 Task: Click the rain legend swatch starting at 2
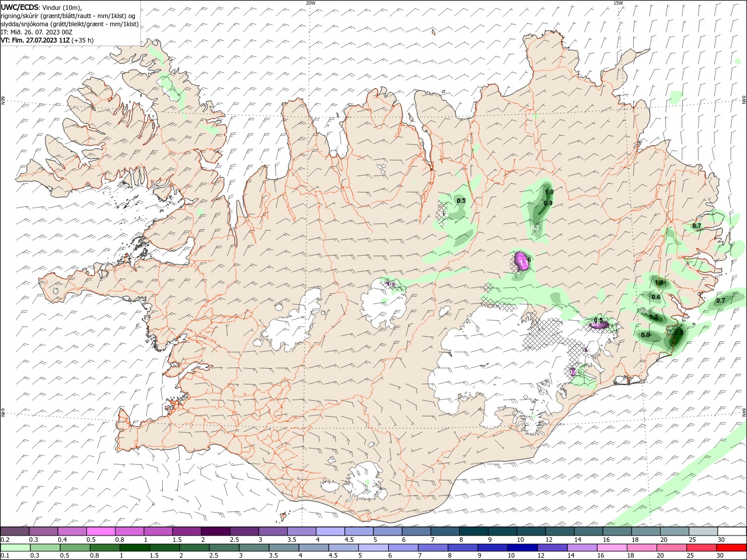[194, 547]
